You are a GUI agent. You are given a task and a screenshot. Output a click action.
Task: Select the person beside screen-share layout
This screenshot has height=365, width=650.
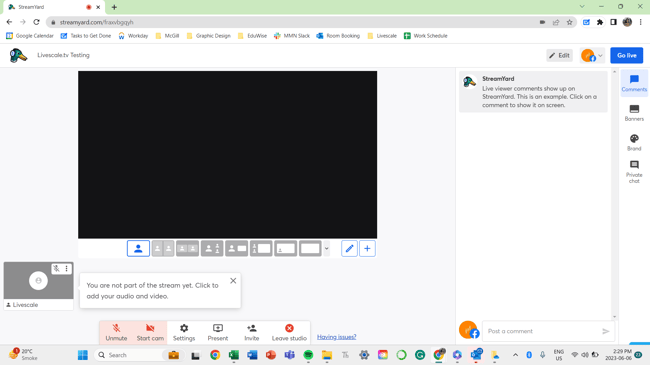pyautogui.click(x=236, y=248)
